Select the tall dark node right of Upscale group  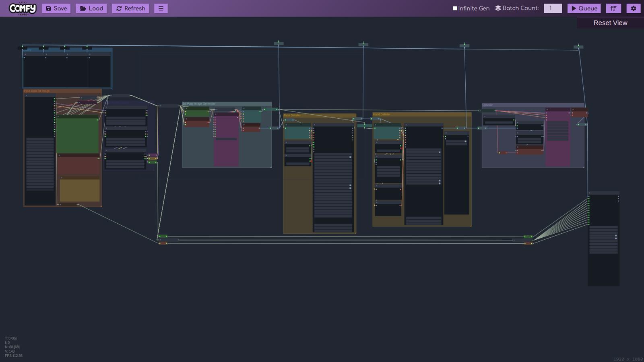click(x=603, y=239)
